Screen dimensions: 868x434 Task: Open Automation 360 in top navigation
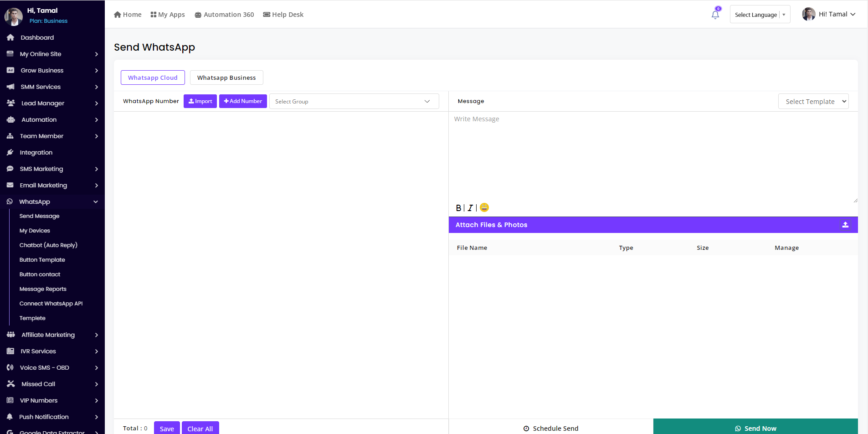point(224,15)
